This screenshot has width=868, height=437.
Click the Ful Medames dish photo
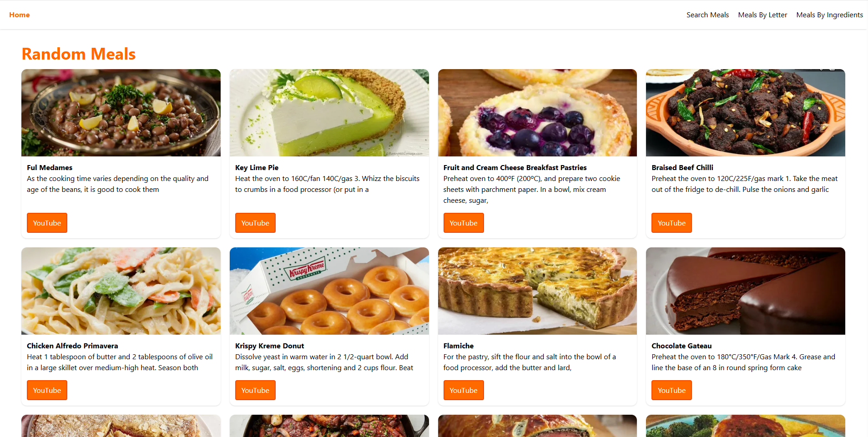[121, 112]
